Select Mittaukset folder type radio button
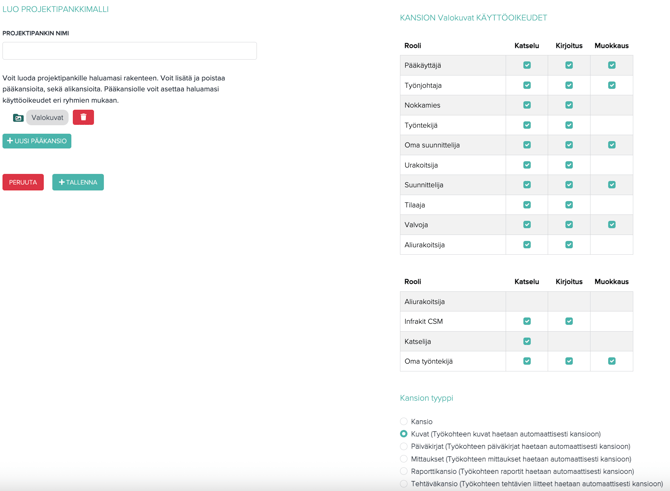670x491 pixels. click(404, 459)
